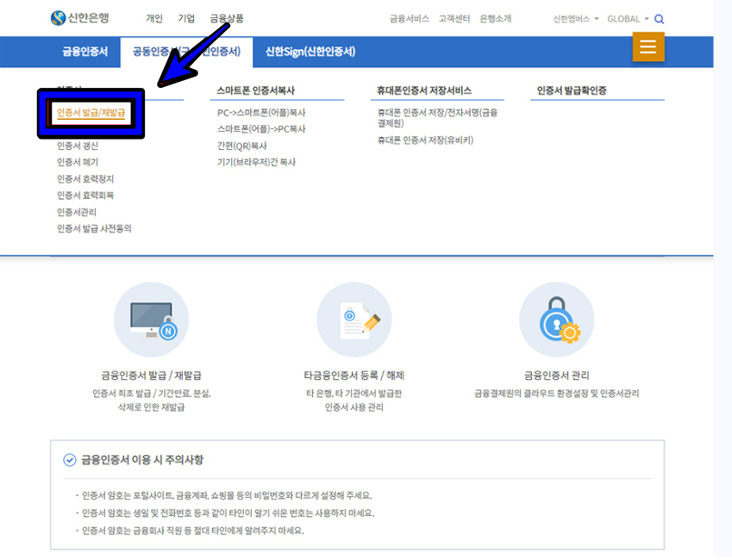The width and height of the screenshot is (732, 560).
Task: Click the 스마트폰 인증서복사 heading
Action: (x=256, y=90)
